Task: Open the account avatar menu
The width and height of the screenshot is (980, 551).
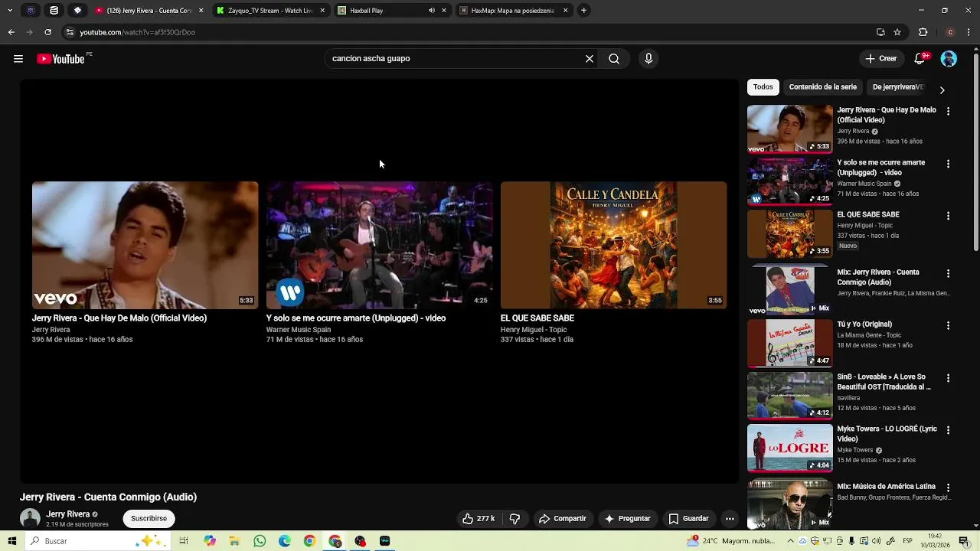Action: point(949,59)
